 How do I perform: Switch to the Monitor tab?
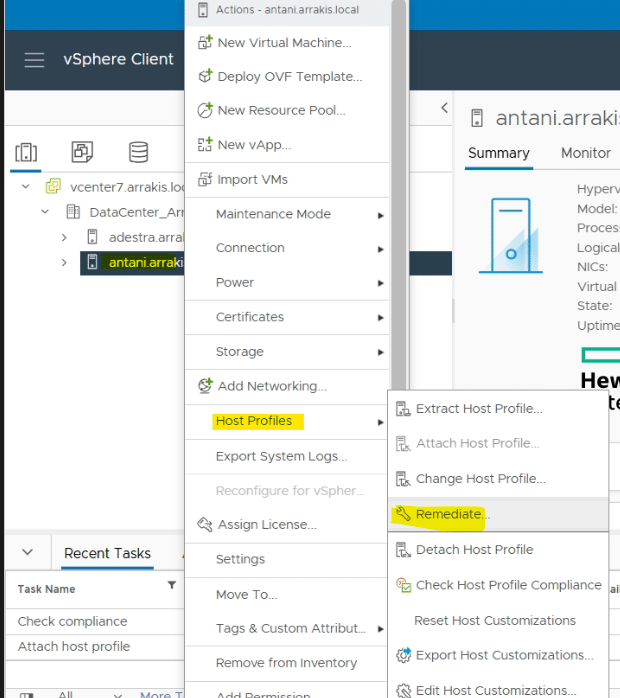586,153
